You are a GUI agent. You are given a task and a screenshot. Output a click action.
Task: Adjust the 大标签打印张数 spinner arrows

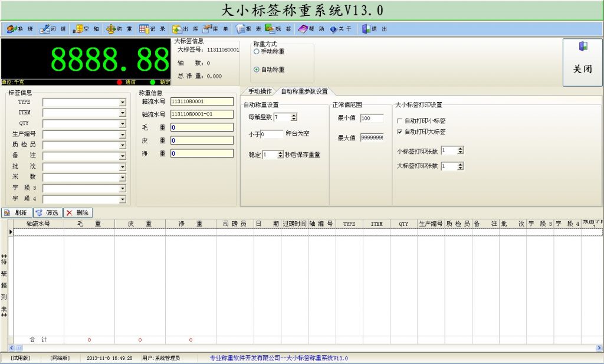tap(460, 166)
